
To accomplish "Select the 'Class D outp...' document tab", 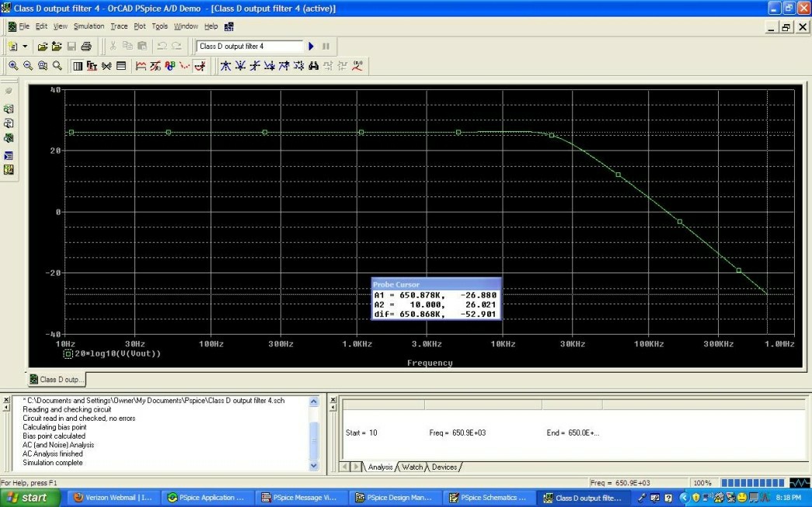I will point(57,379).
